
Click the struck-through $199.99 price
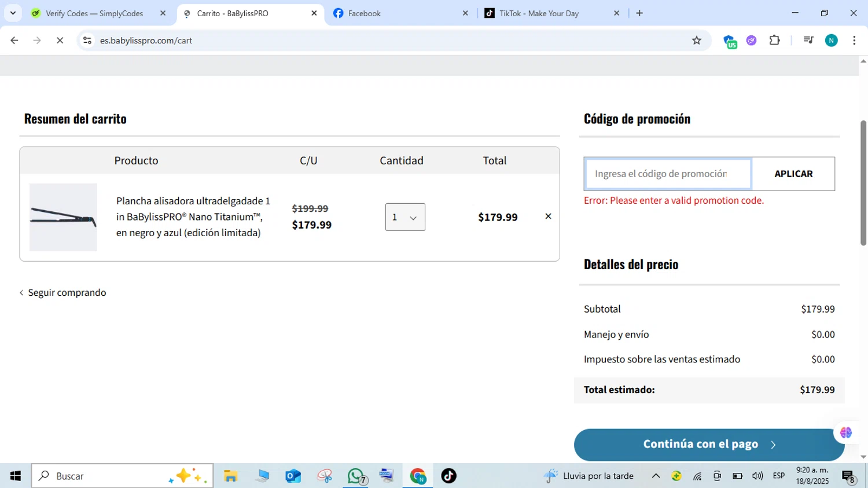[x=310, y=208]
